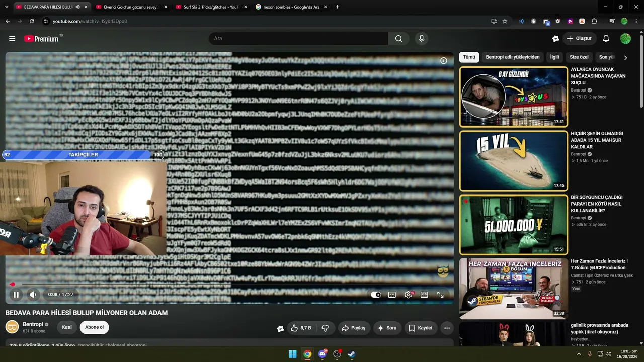This screenshot has height=362, width=644.
Task: Click the address bar URL
Action: 90,21
